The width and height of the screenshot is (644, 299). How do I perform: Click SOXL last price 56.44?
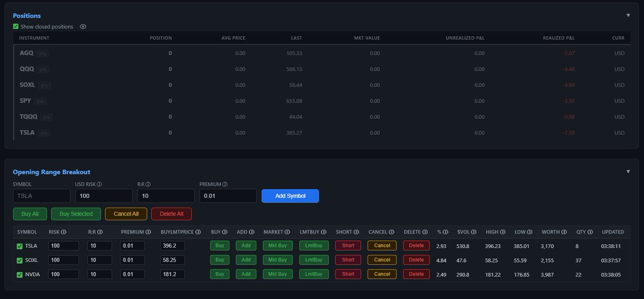[x=295, y=85]
